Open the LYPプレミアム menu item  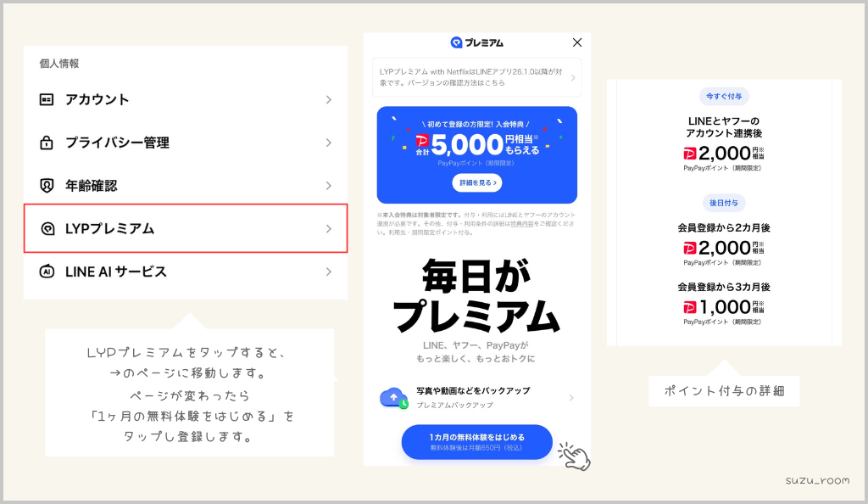186,229
